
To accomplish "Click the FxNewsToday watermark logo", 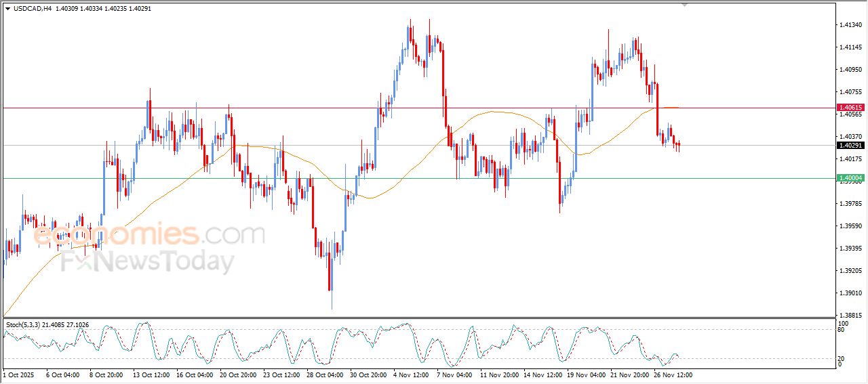I will click(x=148, y=262).
